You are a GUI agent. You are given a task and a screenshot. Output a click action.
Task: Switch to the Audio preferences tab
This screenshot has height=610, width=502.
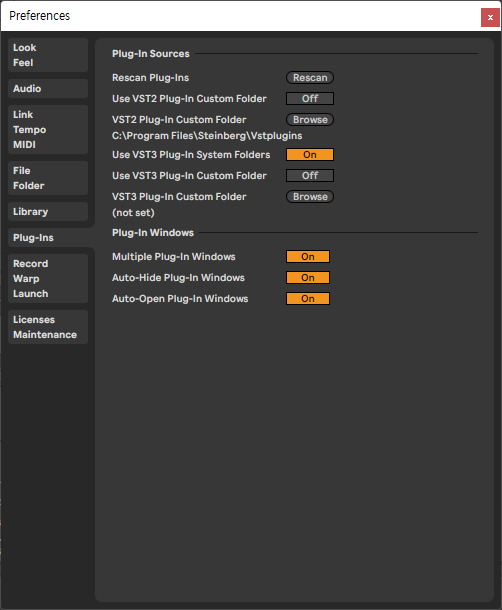[x=48, y=89]
